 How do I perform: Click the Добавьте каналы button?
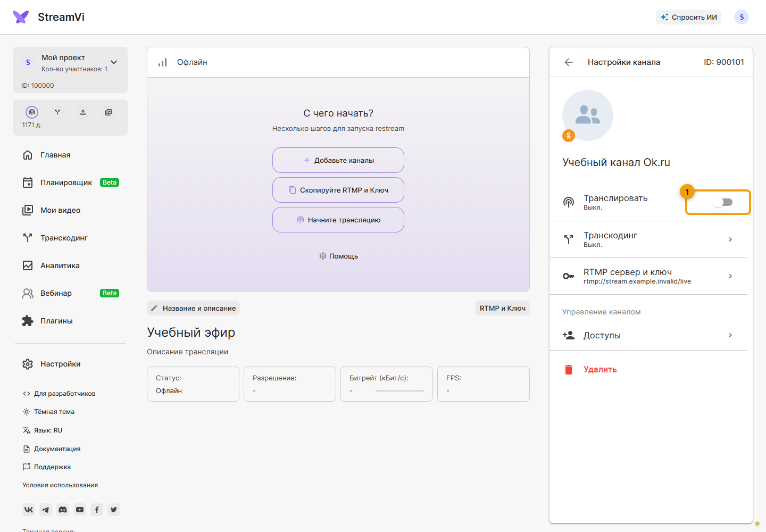[x=338, y=160]
